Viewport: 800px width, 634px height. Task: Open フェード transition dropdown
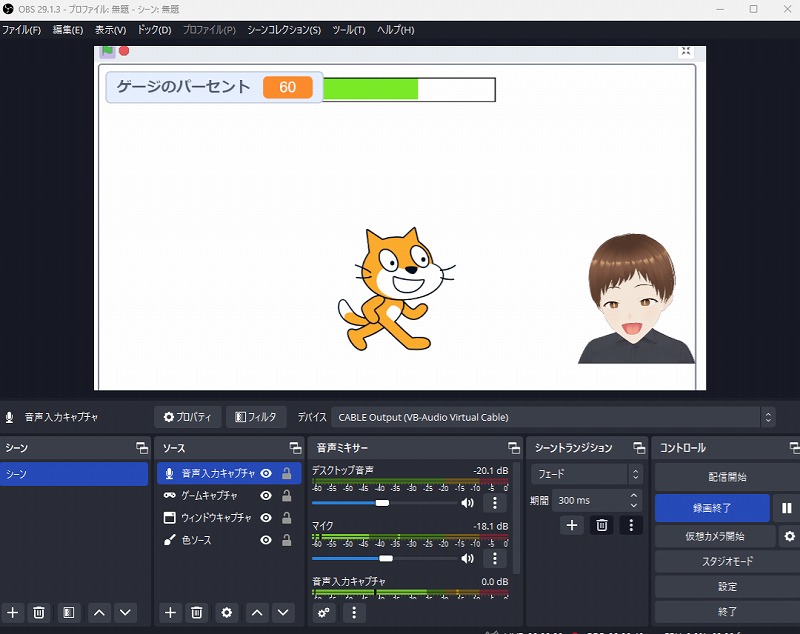point(586,474)
